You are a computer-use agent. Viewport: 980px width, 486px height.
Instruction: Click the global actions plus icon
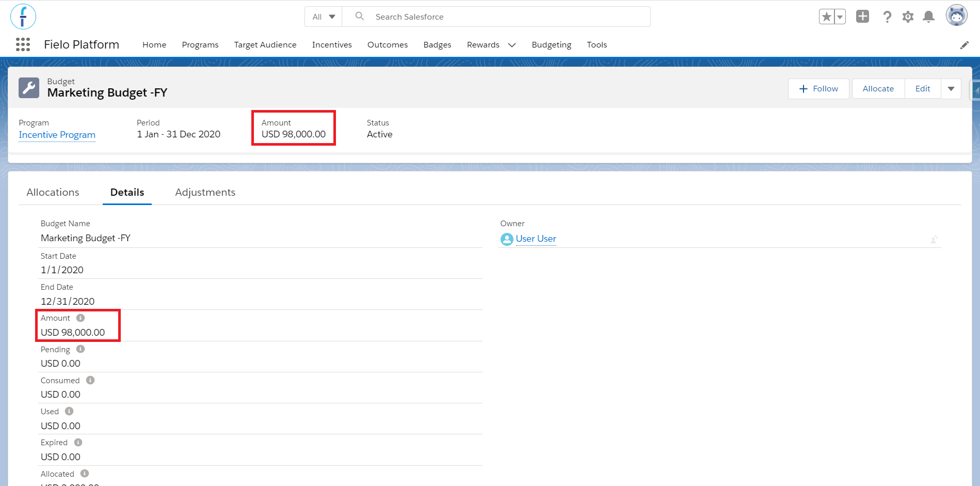pos(863,17)
